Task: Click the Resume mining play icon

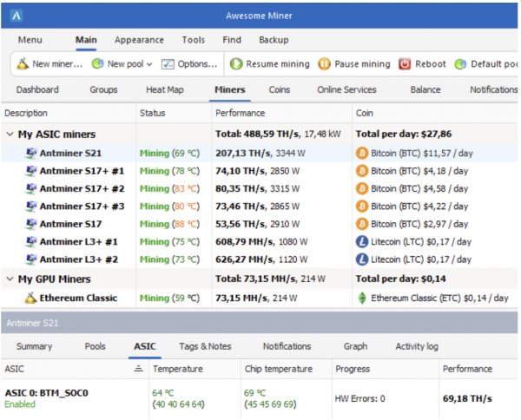Action: click(236, 64)
